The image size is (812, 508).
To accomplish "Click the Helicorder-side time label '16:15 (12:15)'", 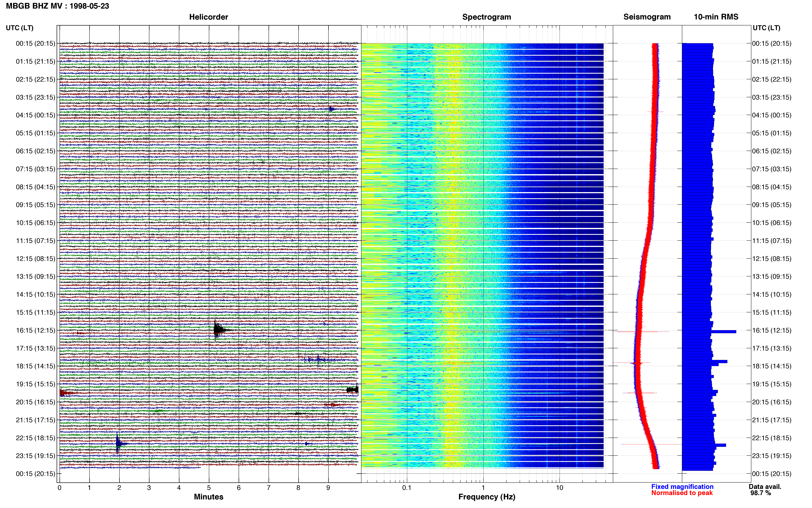I will 36,330.
